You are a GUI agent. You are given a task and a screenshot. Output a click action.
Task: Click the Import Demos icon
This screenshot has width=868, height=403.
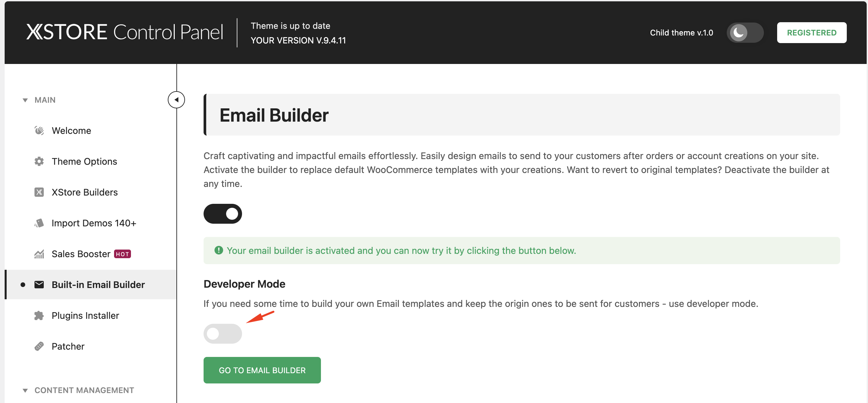point(39,223)
